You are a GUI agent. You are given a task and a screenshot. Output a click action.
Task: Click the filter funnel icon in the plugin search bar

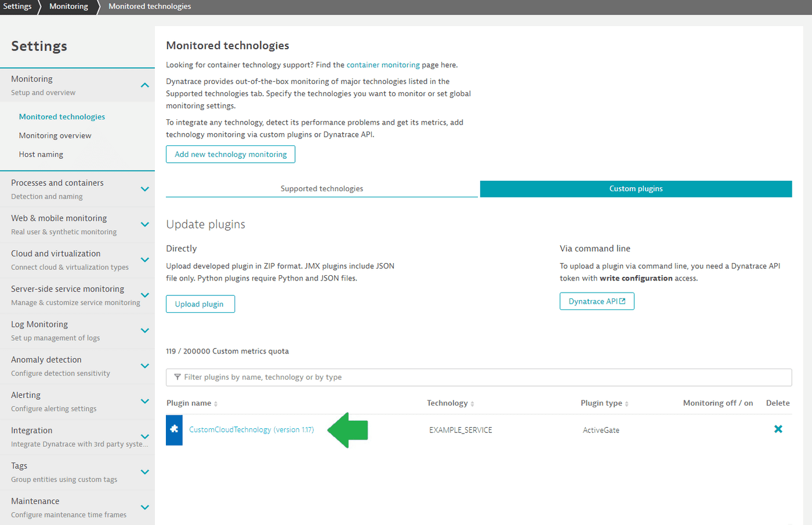[177, 377]
